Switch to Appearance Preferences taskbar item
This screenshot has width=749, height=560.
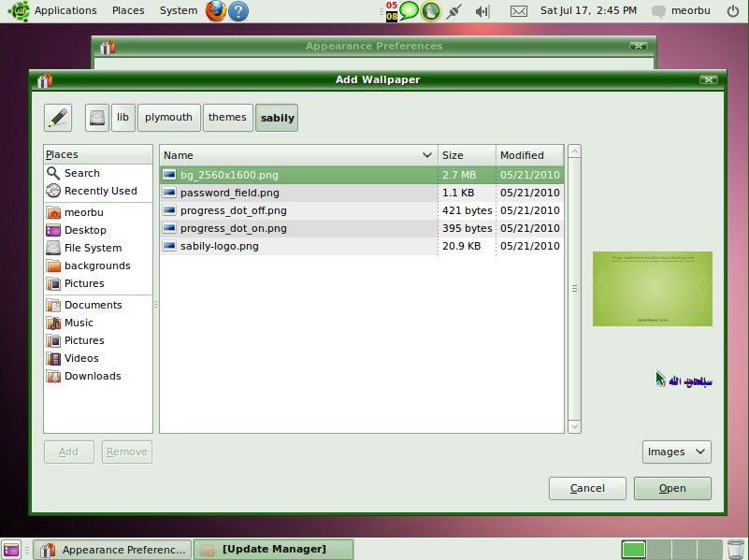tap(113, 550)
